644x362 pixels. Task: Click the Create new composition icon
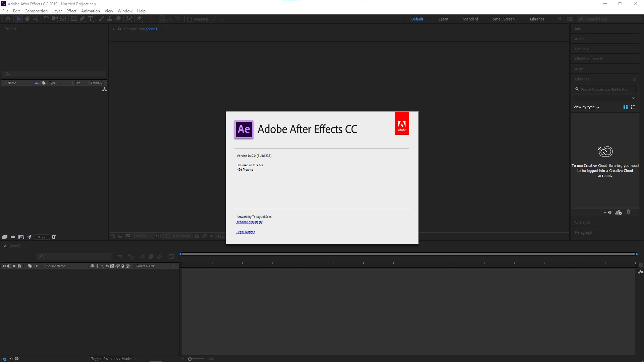click(x=21, y=237)
